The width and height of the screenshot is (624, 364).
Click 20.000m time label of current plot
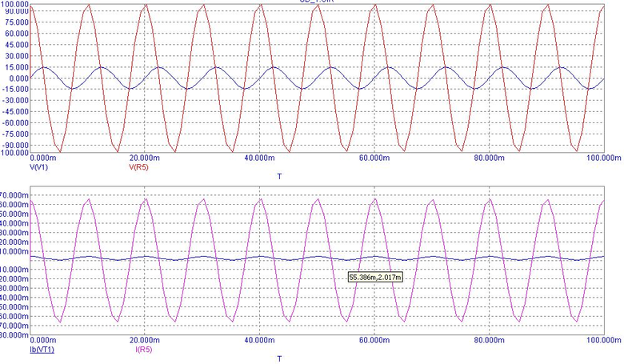145,340
